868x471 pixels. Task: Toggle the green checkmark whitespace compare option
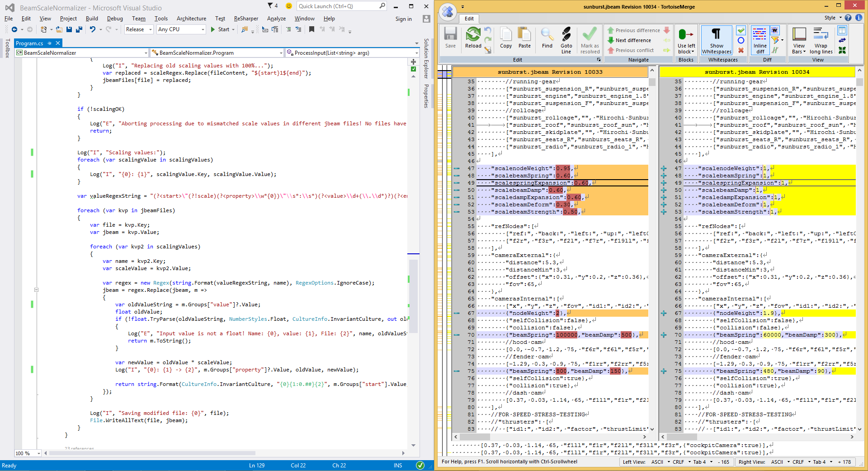[x=741, y=30]
